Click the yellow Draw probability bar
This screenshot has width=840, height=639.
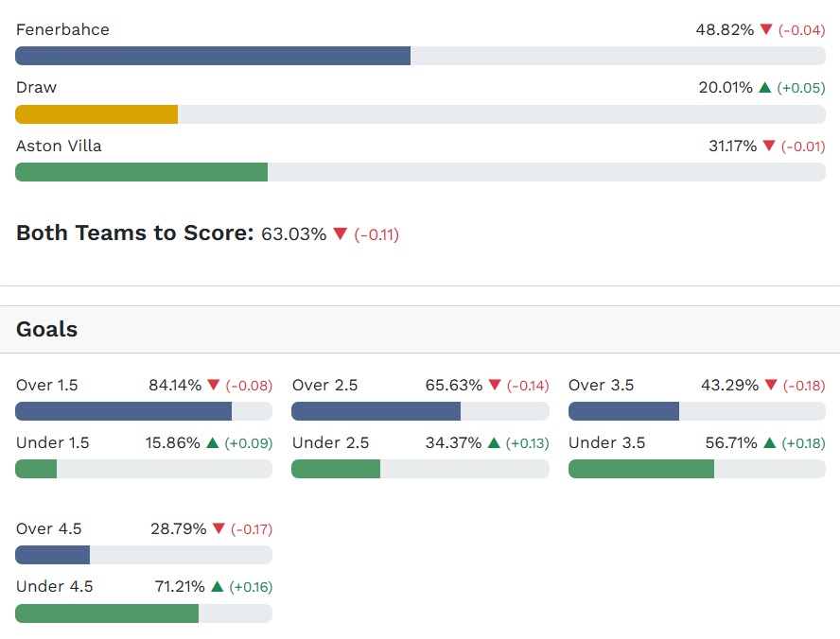coord(96,114)
